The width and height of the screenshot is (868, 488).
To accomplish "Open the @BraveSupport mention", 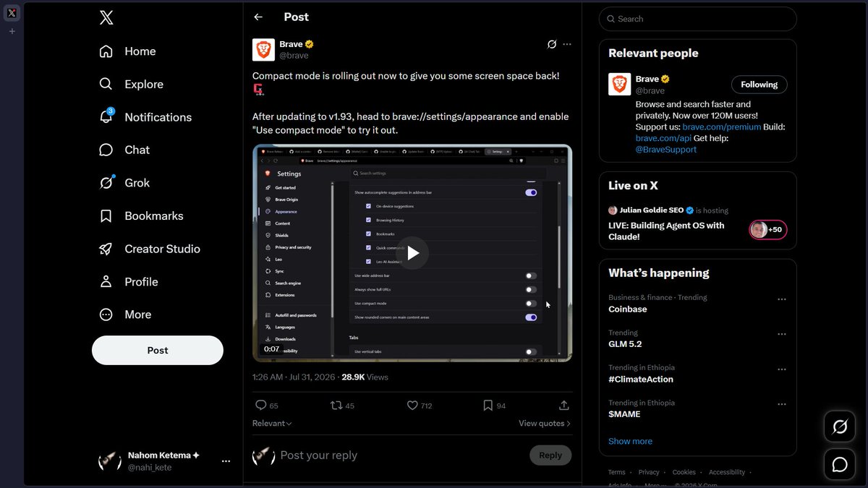I will coord(666,150).
